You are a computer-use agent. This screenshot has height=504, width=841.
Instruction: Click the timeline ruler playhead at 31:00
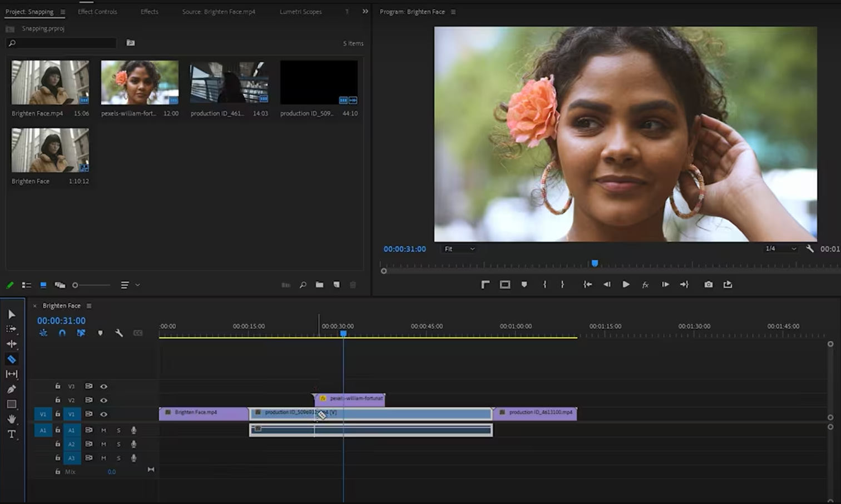343,333
